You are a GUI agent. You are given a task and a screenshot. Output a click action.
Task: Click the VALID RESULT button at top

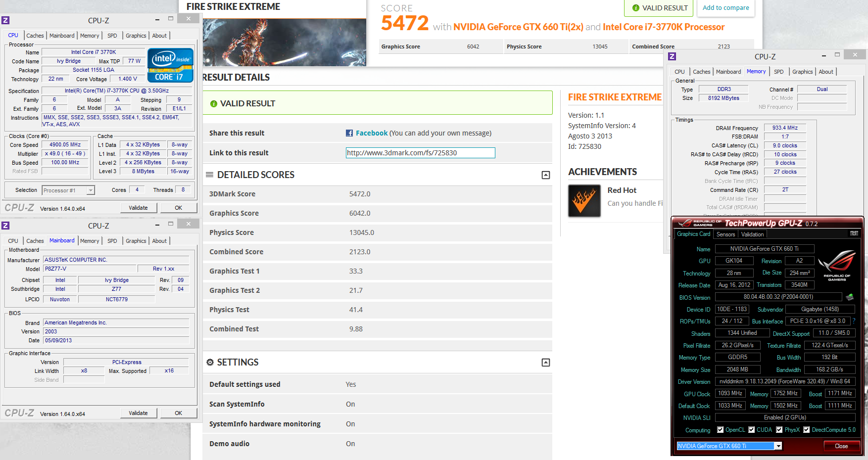660,8
